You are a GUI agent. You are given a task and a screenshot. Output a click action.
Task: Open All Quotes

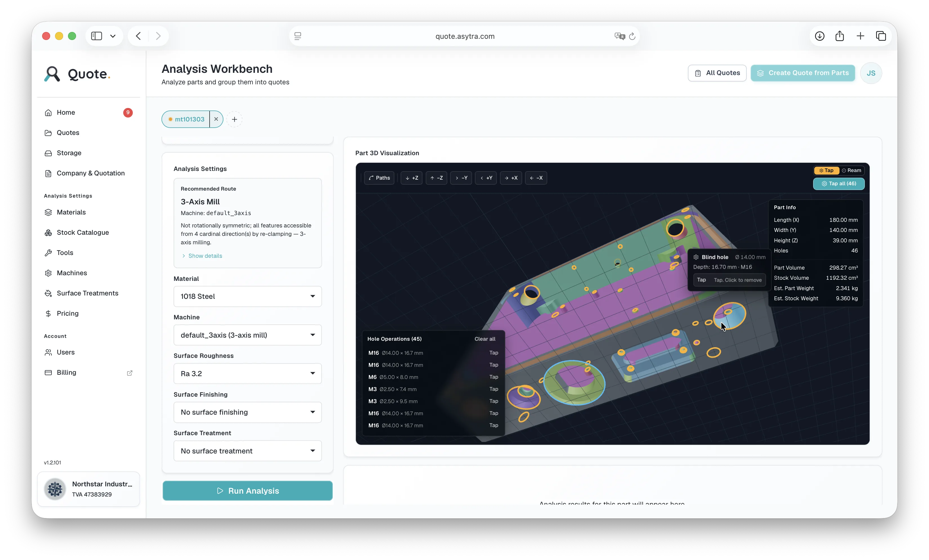pyautogui.click(x=717, y=73)
